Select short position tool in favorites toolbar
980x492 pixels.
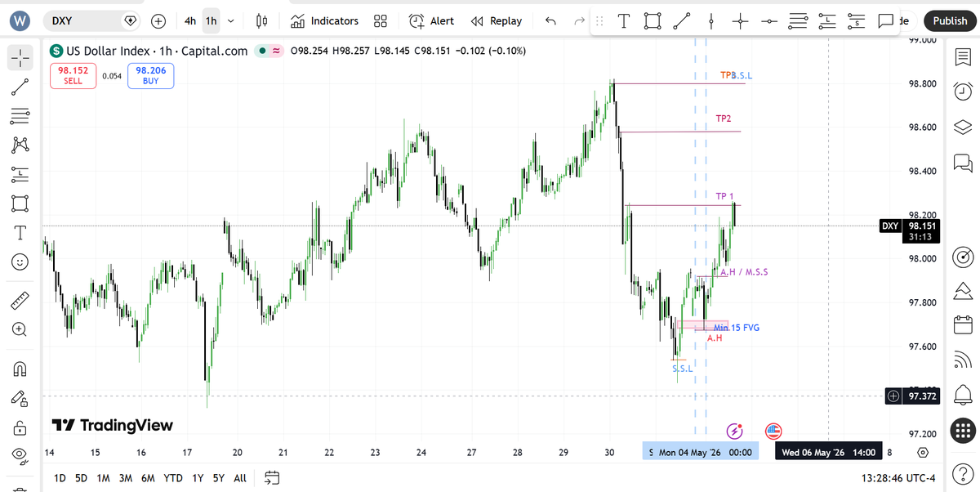856,21
